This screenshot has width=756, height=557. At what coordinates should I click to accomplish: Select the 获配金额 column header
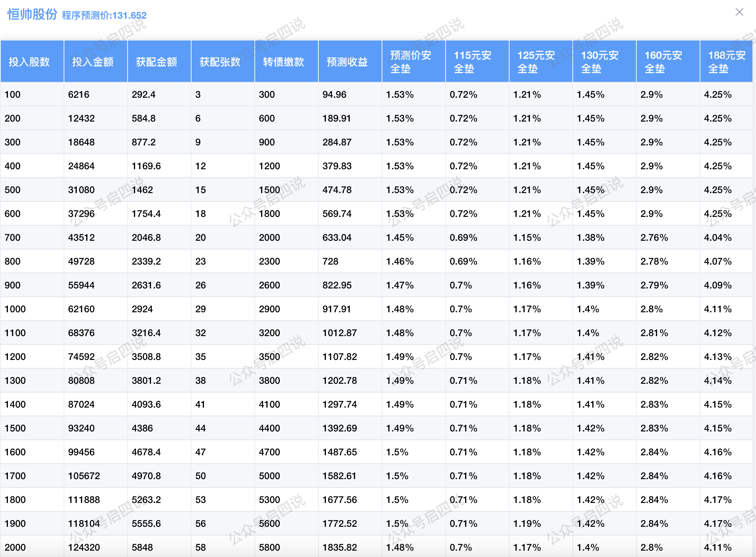tap(156, 62)
